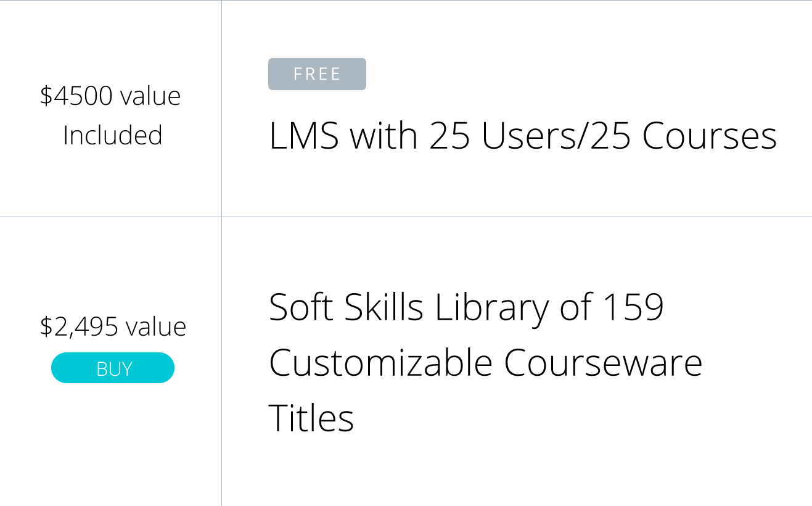Viewport: 812px width, 506px height.
Task: Select the "Included" label
Action: pyautogui.click(x=113, y=136)
